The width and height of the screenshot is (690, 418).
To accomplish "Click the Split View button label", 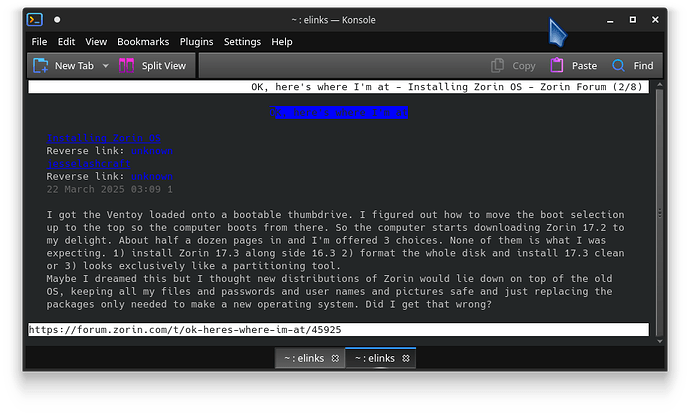I will coord(164,66).
